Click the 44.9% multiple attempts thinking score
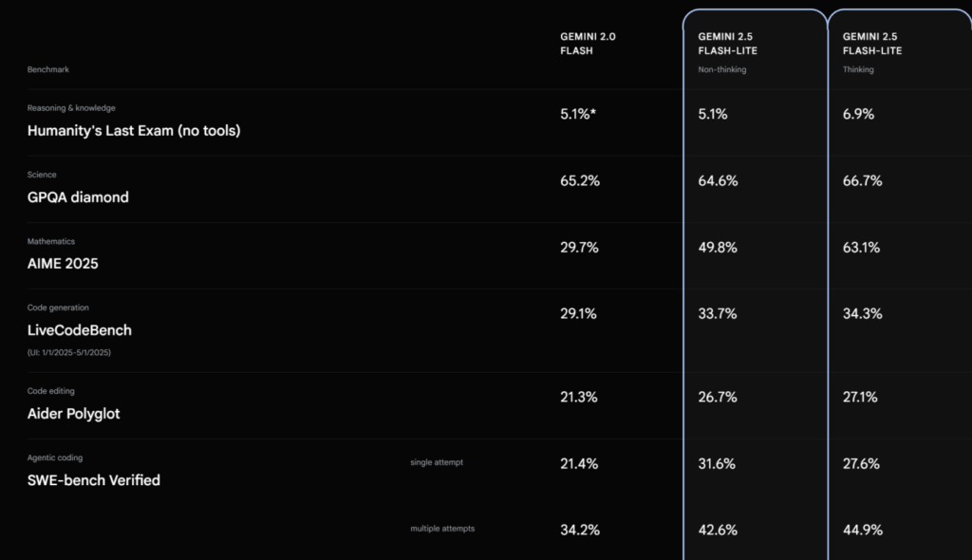Viewport: 972px width, 560px height. click(x=862, y=530)
